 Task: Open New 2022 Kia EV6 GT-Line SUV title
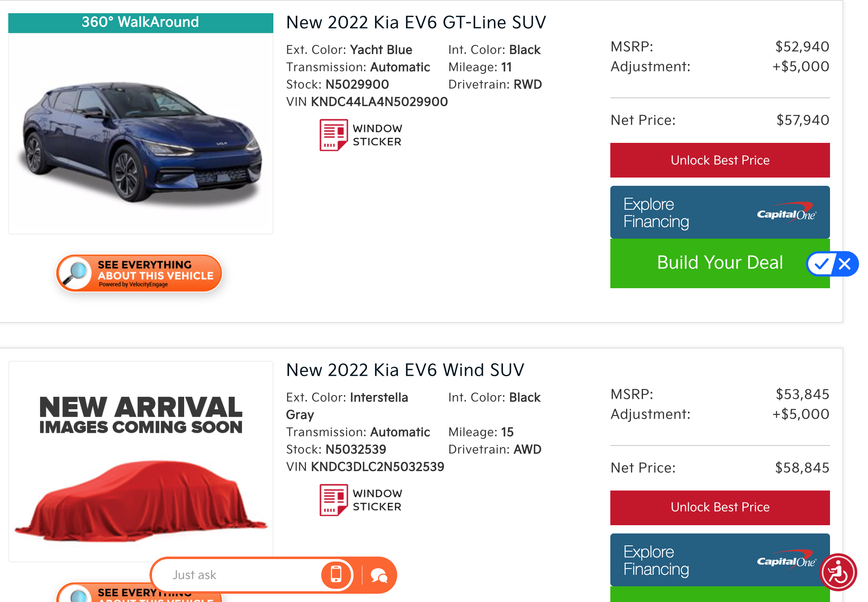416,22
